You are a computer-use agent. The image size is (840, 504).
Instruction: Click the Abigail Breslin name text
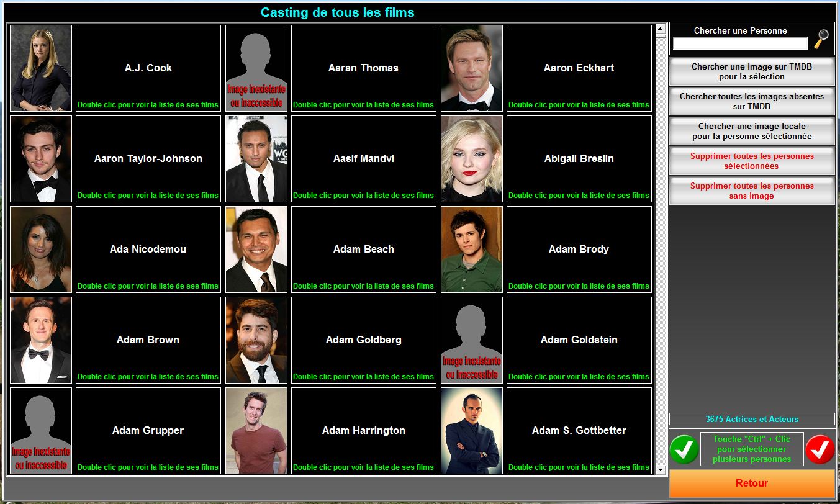[579, 158]
